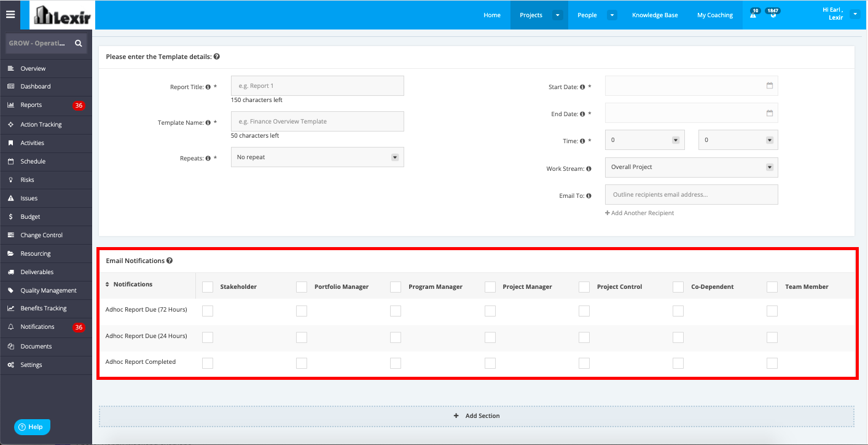Check the Program Manager header checkbox
Viewport: 868px width, 445px height.
pyautogui.click(x=396, y=287)
